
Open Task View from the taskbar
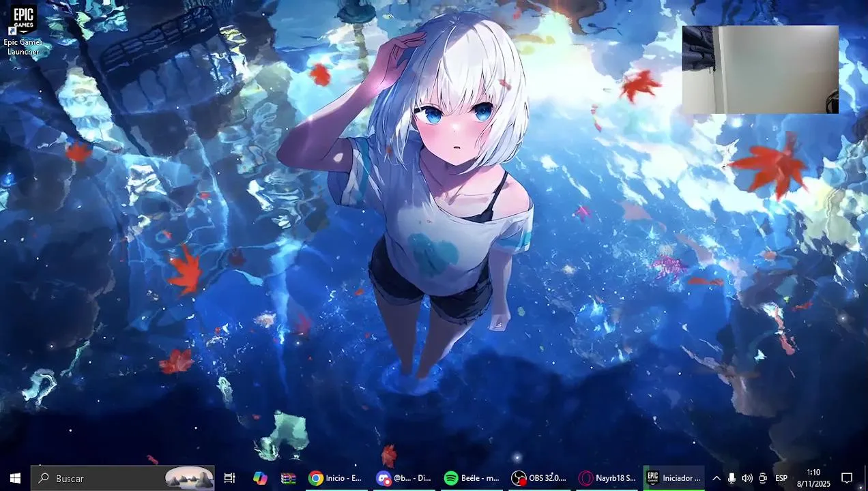click(230, 478)
